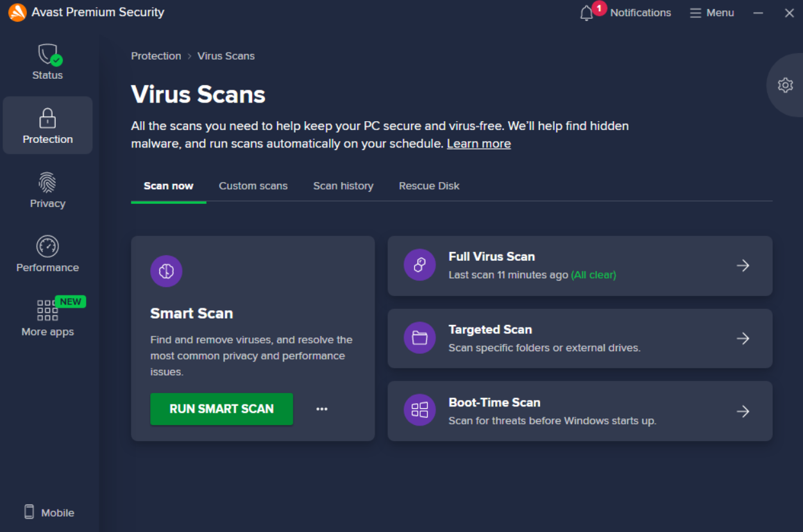Viewport: 803px width, 532px height.
Task: Click the Notifications label
Action: click(x=641, y=13)
